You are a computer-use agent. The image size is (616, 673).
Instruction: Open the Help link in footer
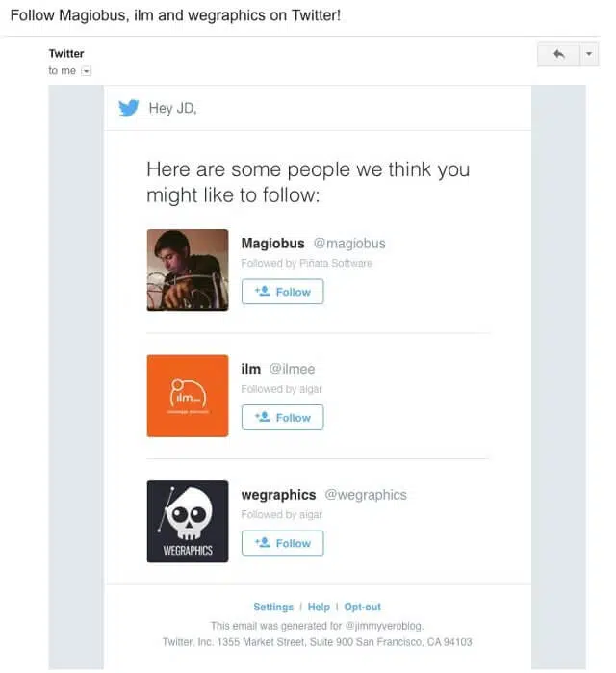(x=319, y=607)
